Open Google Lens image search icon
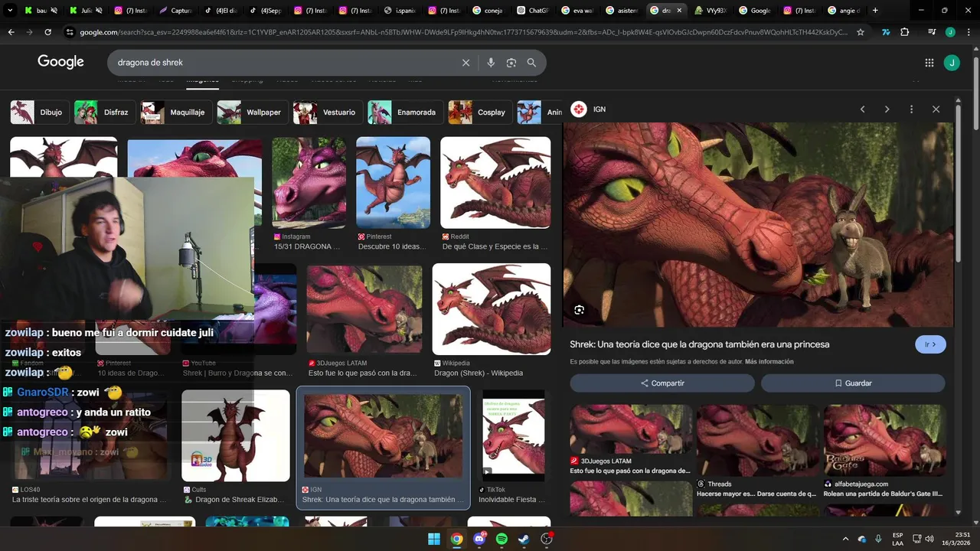Screen dimensions: 980x551 coord(511,63)
